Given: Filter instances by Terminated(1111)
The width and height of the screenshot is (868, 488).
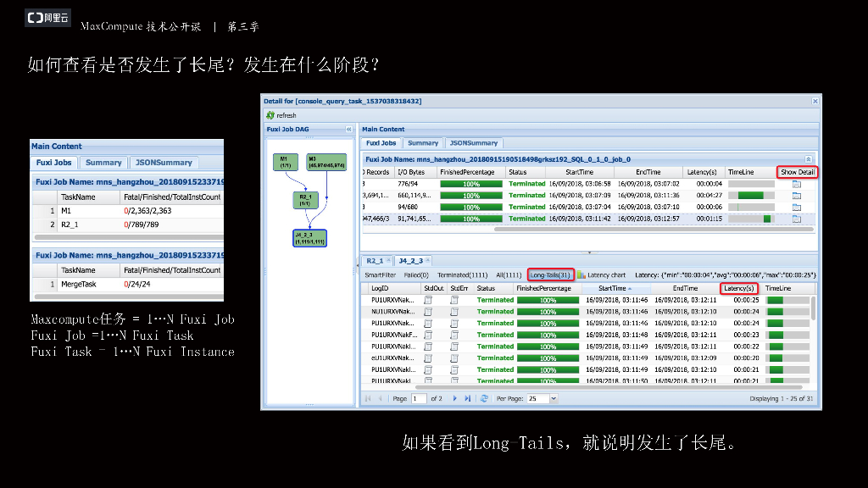Looking at the screenshot, I should click(462, 275).
